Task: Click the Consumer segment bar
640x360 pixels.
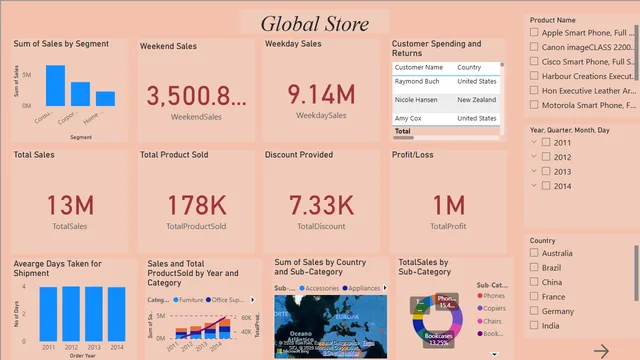Action: (x=56, y=86)
